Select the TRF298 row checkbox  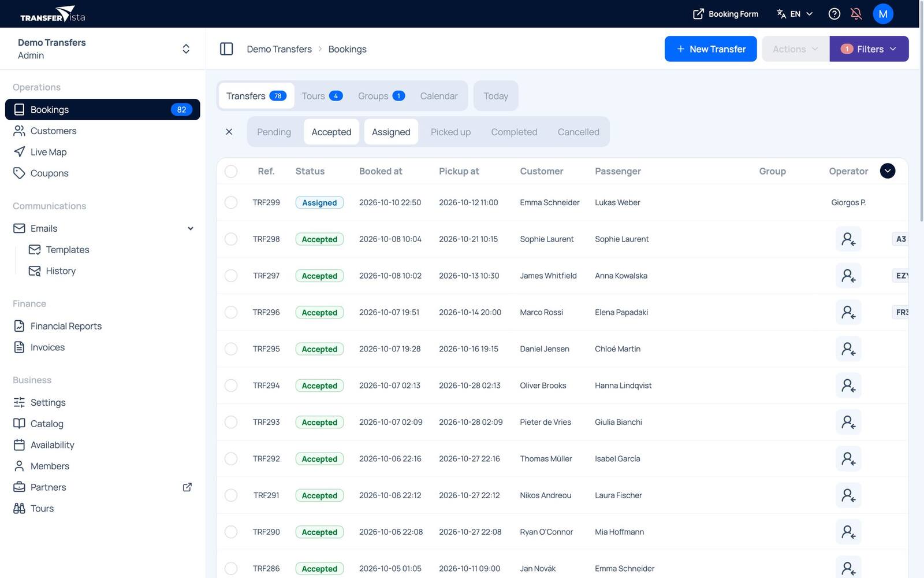(231, 239)
